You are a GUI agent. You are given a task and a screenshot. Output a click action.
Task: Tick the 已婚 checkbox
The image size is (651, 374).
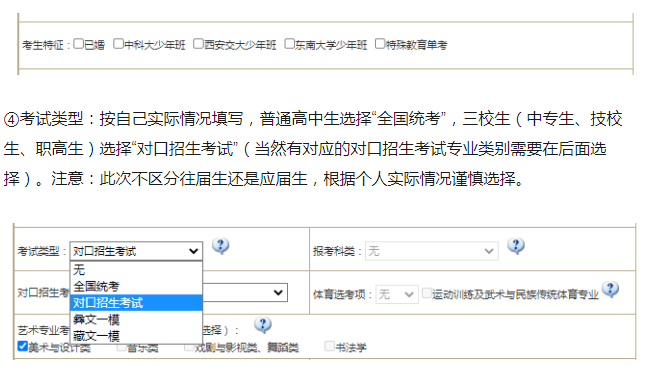78,44
